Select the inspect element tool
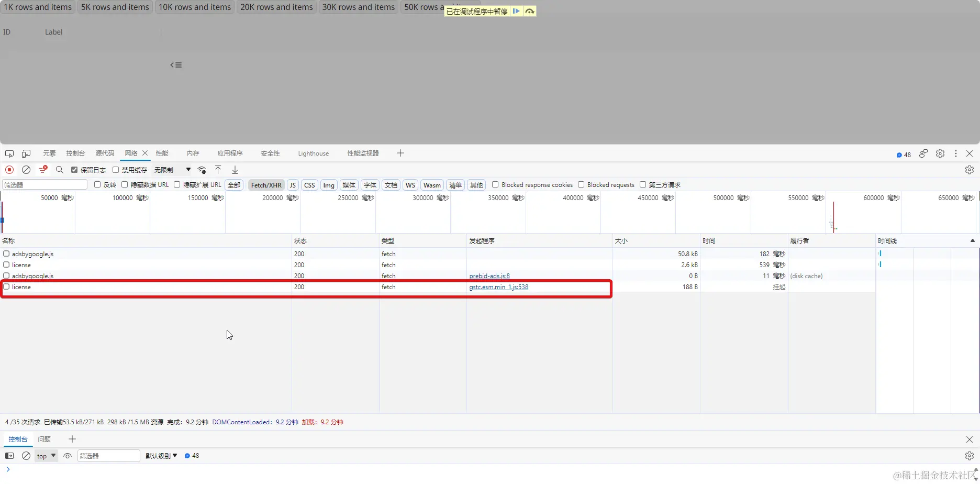 (9, 153)
